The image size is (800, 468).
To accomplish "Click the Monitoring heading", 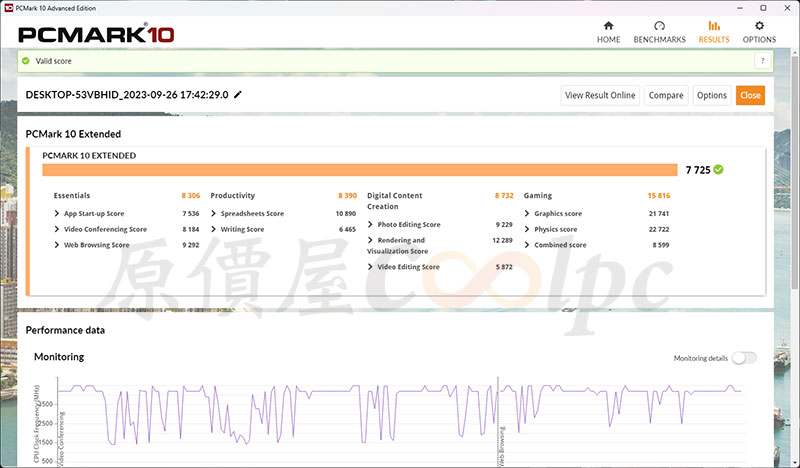I will coord(59,357).
